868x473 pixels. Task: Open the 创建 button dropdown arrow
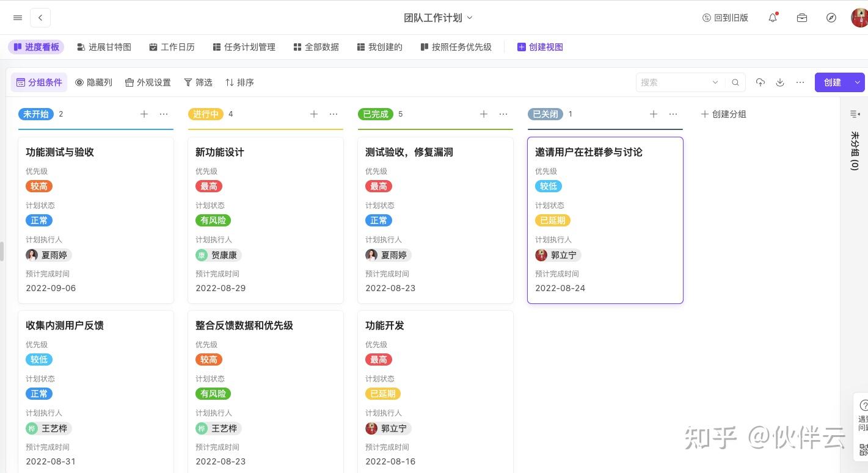pyautogui.click(x=858, y=82)
